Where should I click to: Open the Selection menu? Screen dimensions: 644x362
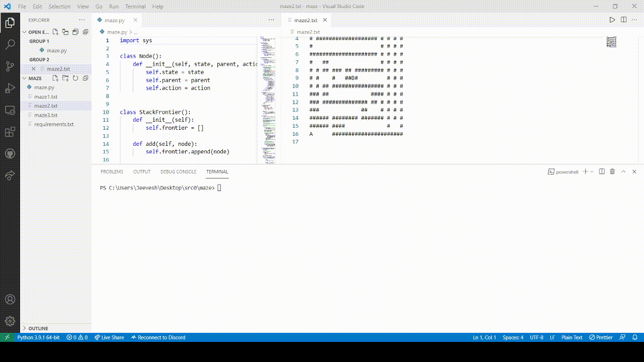tap(59, 7)
